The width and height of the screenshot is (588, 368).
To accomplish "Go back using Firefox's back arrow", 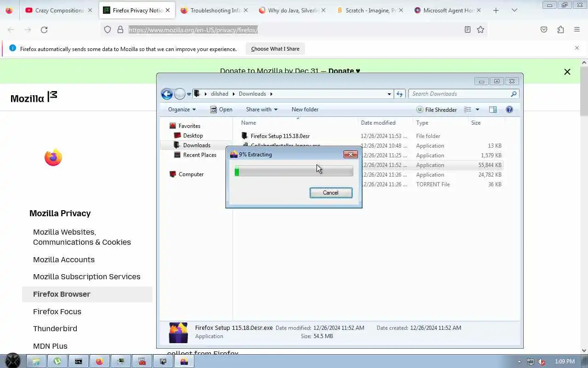I will pyautogui.click(x=11, y=29).
